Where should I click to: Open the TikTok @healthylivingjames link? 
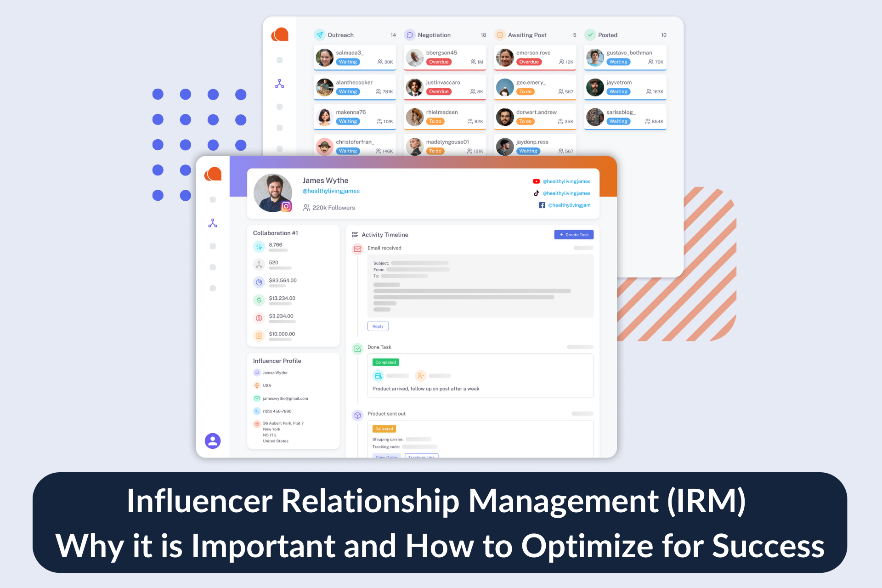tap(566, 193)
